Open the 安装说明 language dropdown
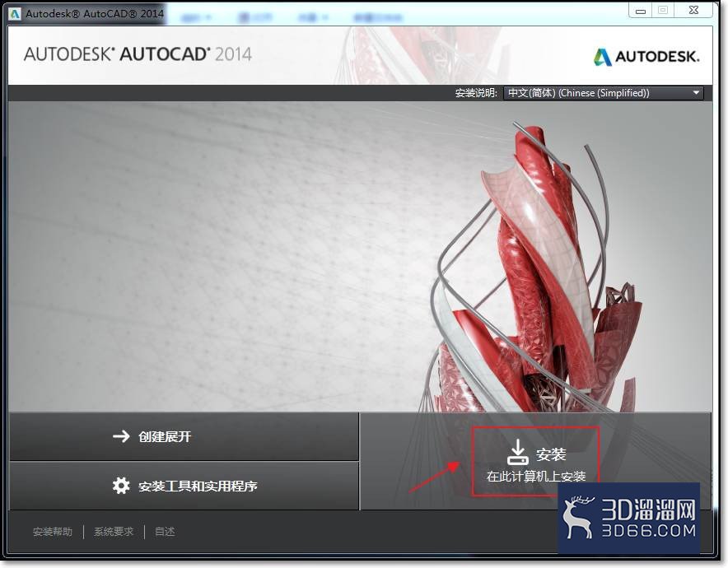 click(x=604, y=93)
